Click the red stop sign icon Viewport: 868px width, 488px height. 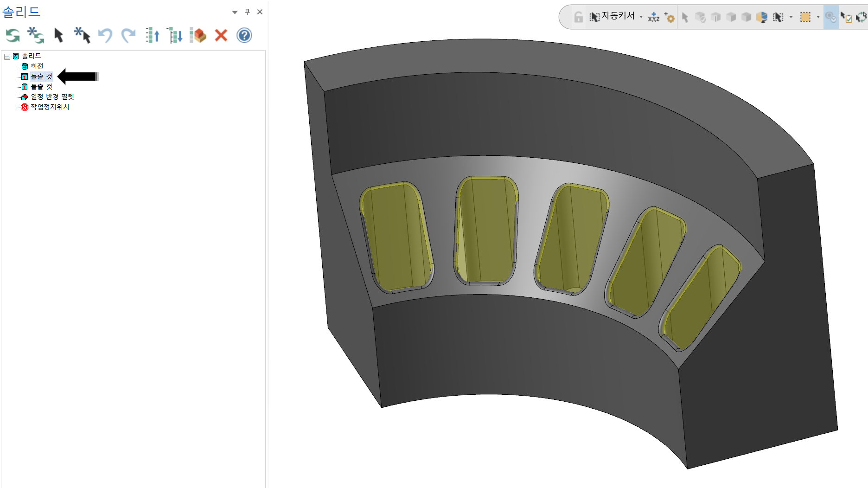point(25,107)
